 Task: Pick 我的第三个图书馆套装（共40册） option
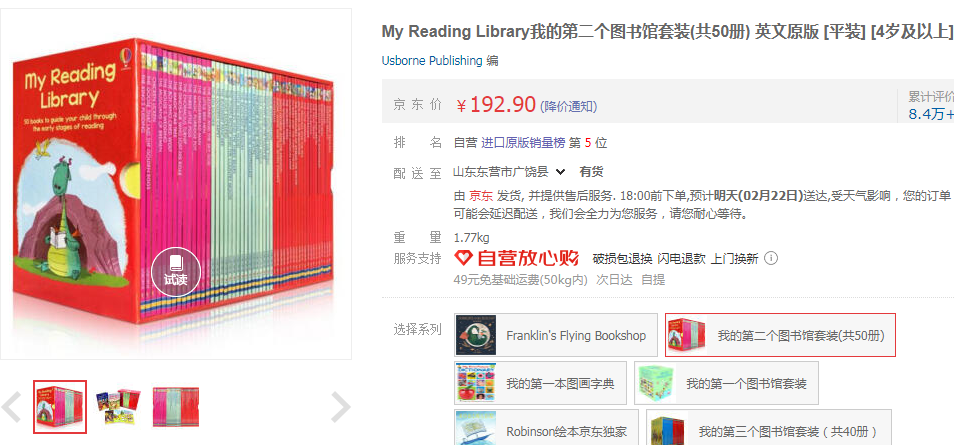click(769, 427)
